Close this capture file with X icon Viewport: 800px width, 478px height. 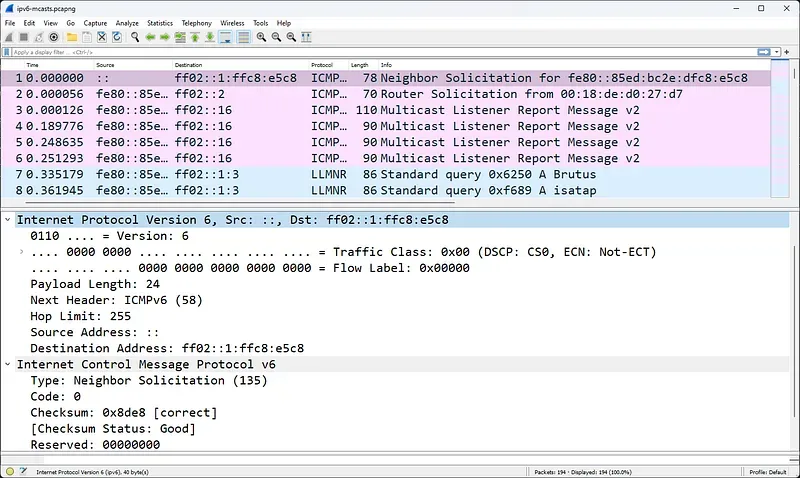click(102, 37)
